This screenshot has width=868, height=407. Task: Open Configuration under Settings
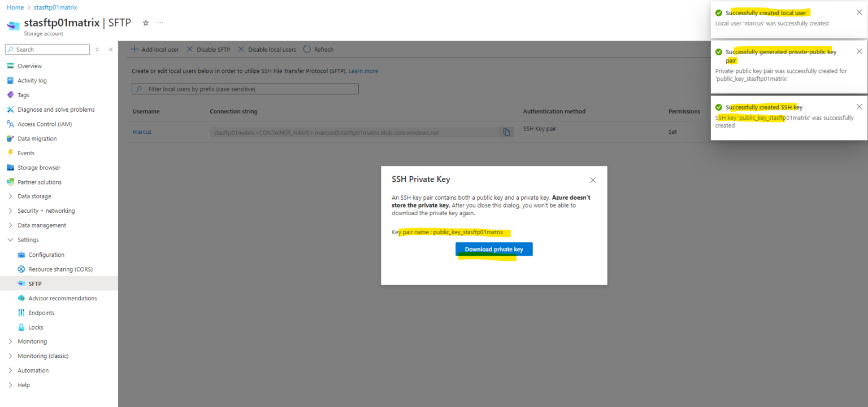click(46, 254)
